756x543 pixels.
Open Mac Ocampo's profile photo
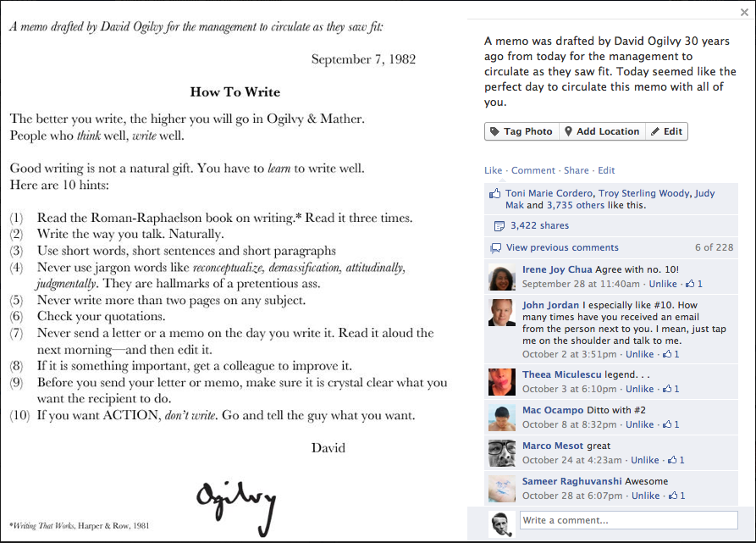coord(502,418)
